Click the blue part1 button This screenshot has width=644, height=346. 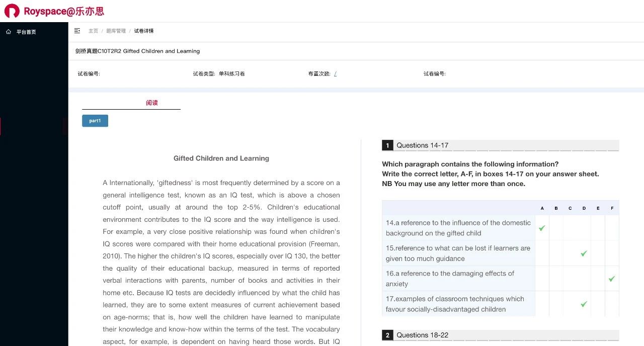click(95, 121)
